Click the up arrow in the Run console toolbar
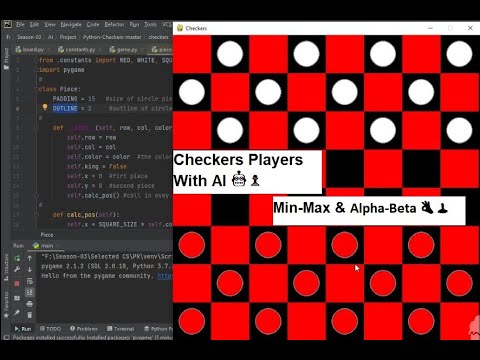480x360 pixels. (x=30, y=258)
